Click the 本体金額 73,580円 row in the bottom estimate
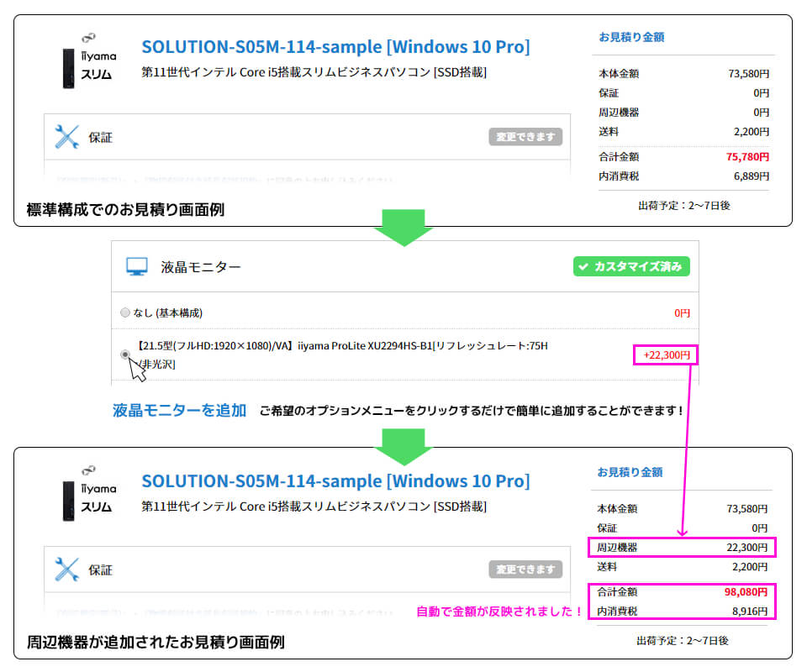 click(x=683, y=508)
